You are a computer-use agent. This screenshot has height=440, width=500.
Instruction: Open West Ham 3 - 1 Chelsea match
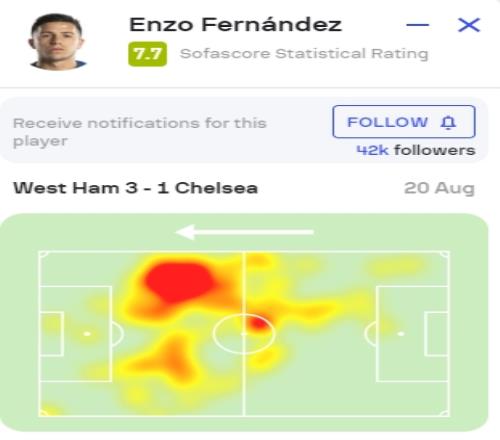pyautogui.click(x=136, y=188)
